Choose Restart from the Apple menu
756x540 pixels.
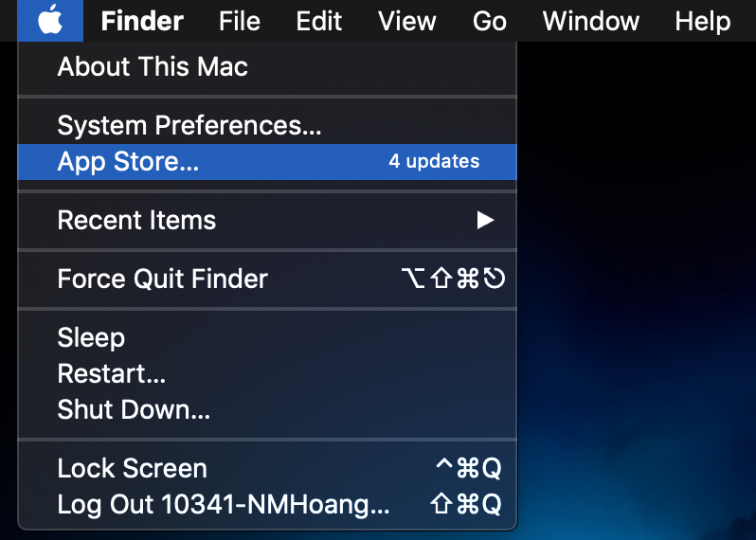click(112, 374)
